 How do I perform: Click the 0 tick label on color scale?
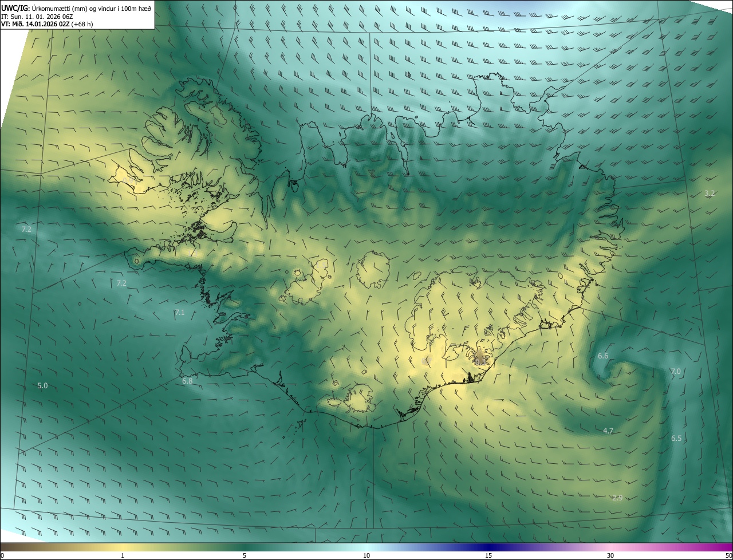tap(2, 555)
